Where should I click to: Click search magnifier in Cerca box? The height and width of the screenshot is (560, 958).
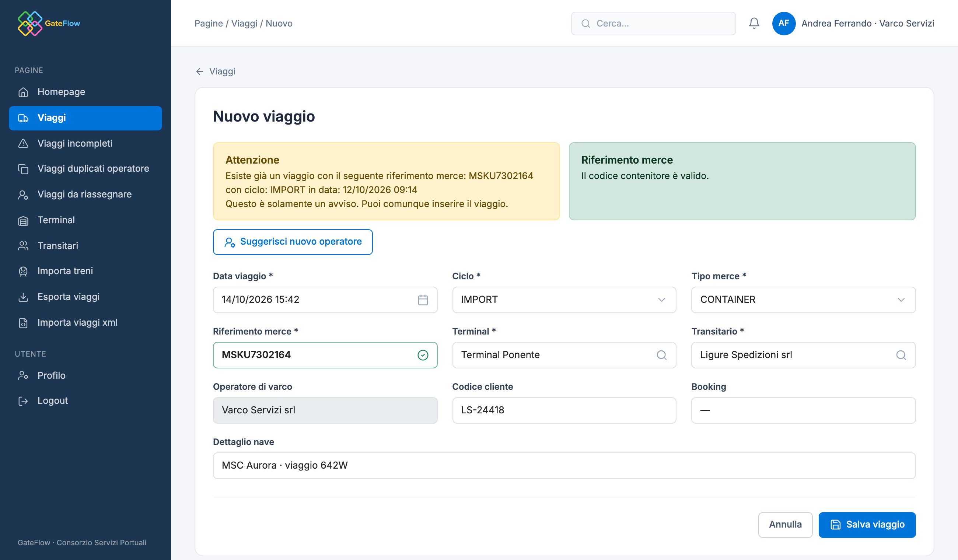pos(585,24)
